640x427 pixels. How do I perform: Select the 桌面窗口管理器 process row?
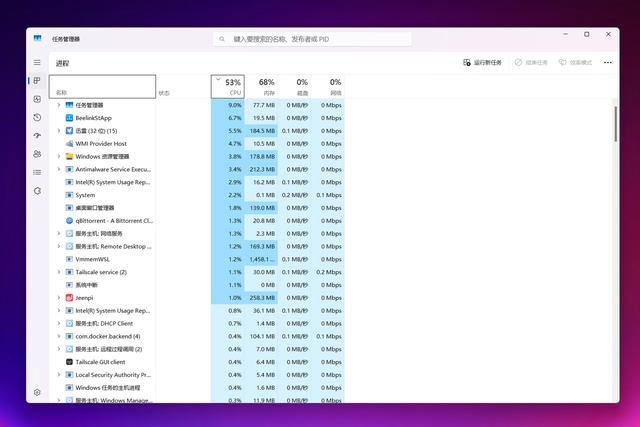tap(196, 208)
